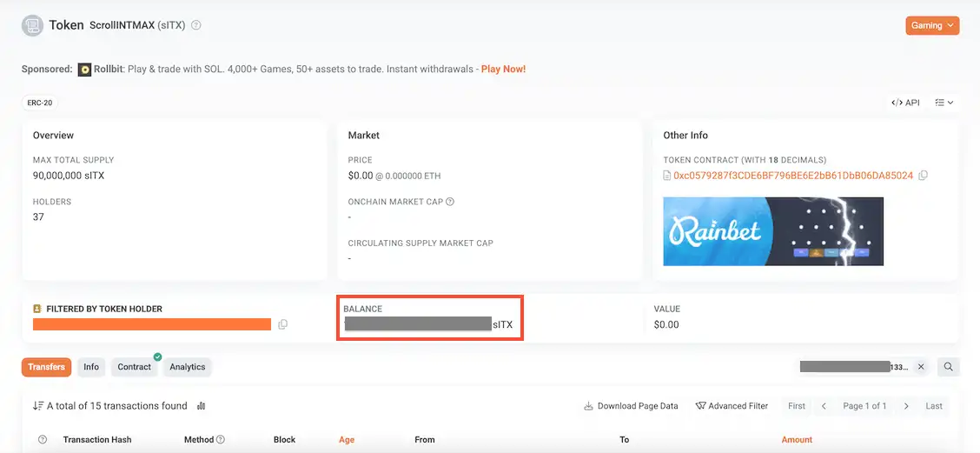Select the Transfers tab

click(46, 367)
